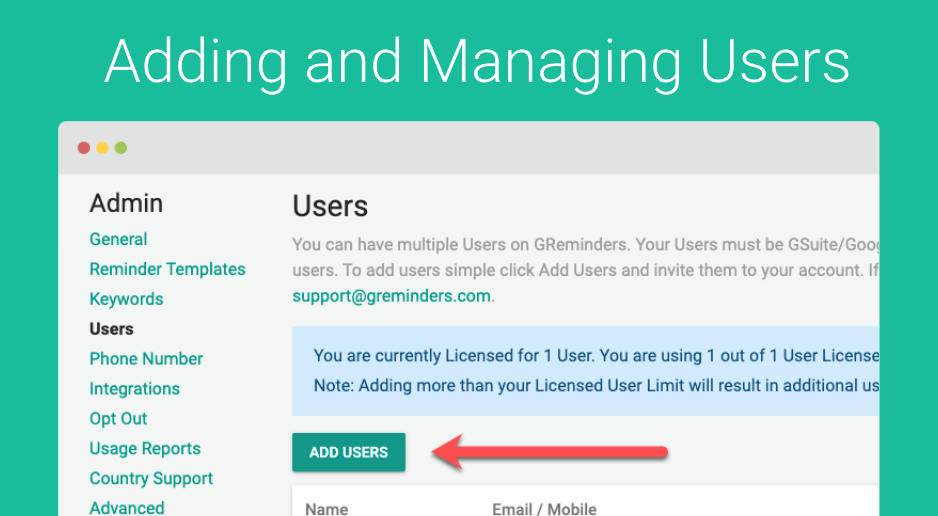
Task: Click the yellow minimize window dot
Action: (x=102, y=148)
